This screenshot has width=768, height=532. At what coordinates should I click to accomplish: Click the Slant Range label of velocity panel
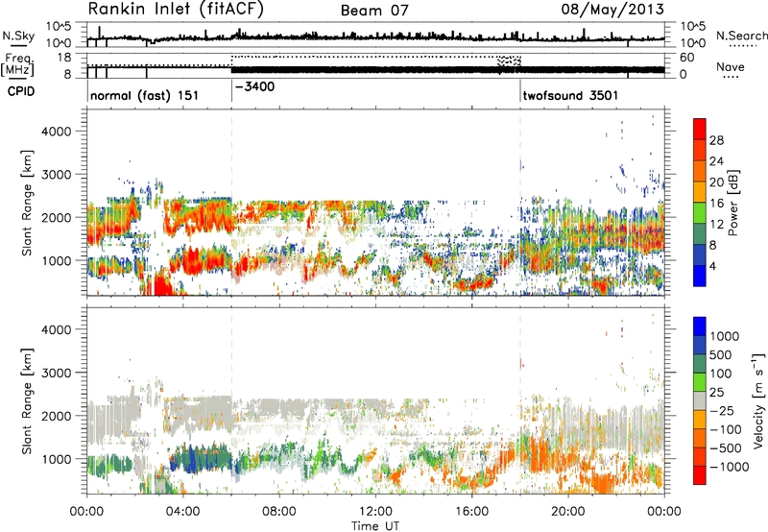coord(28,400)
